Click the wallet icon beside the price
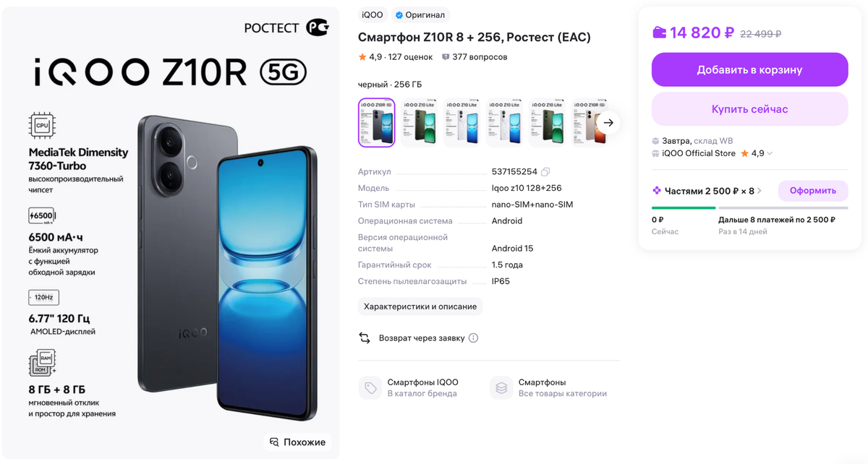This screenshot has height=464, width=868. pyautogui.click(x=659, y=33)
